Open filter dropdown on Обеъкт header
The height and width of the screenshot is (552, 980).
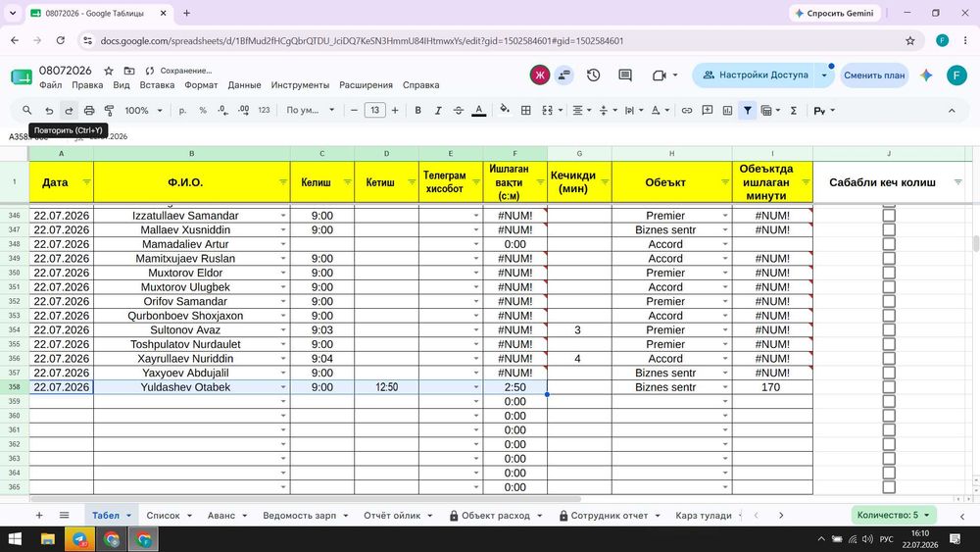725,182
